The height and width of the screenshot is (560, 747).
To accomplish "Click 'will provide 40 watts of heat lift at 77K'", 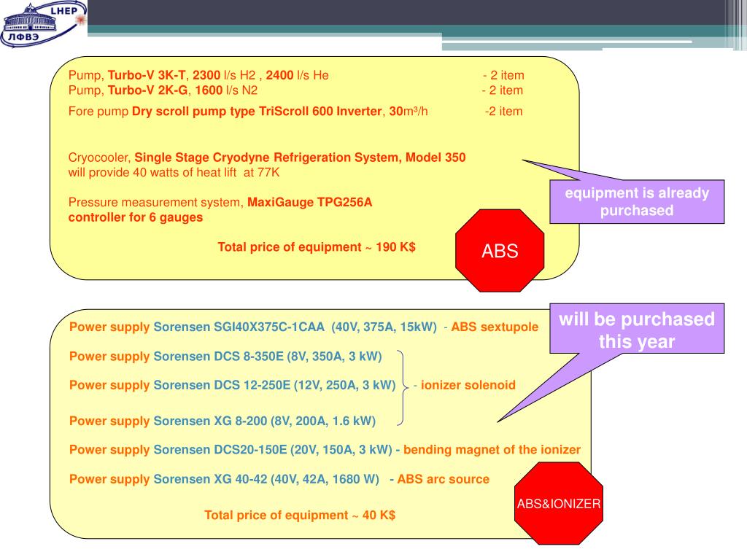I will click(x=174, y=172).
